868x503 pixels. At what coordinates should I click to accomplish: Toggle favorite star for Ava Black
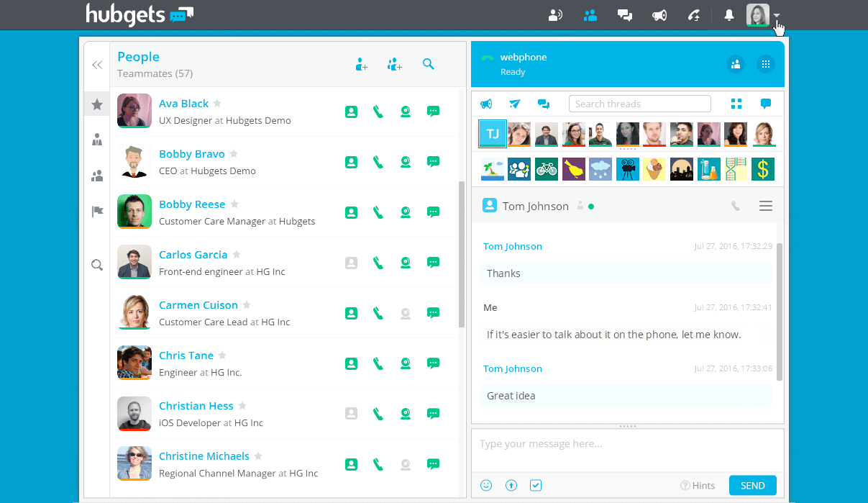point(217,104)
